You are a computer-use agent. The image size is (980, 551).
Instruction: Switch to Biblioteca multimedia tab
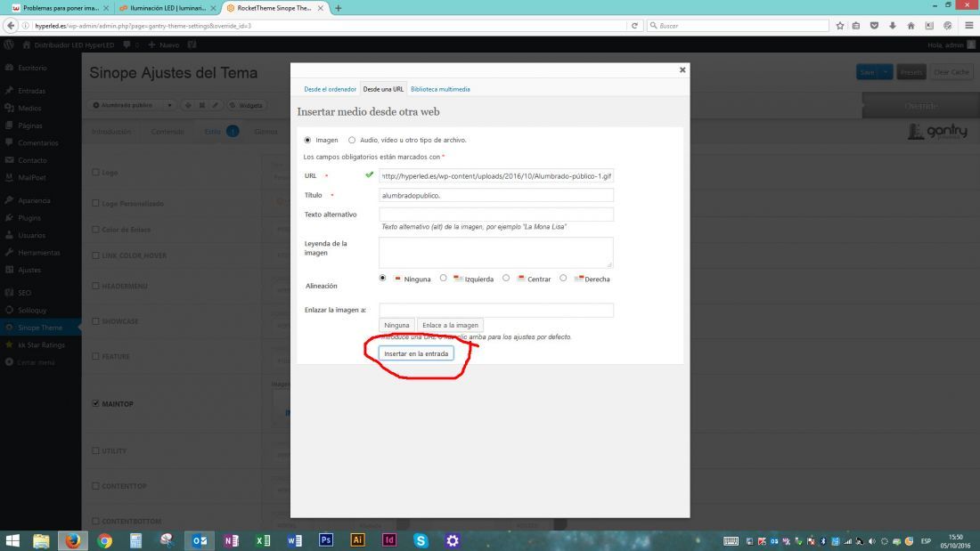(x=440, y=89)
